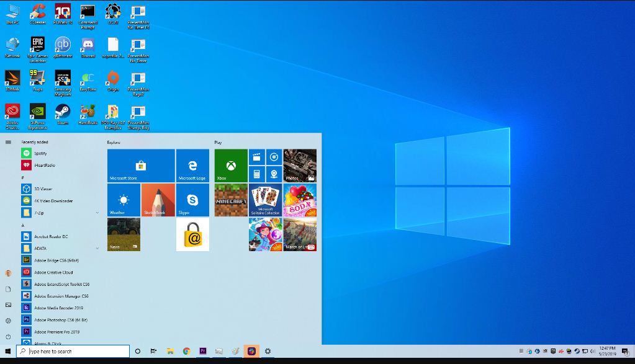635x364 pixels.
Task: Open Task View on the taskbar
Action: point(153,351)
